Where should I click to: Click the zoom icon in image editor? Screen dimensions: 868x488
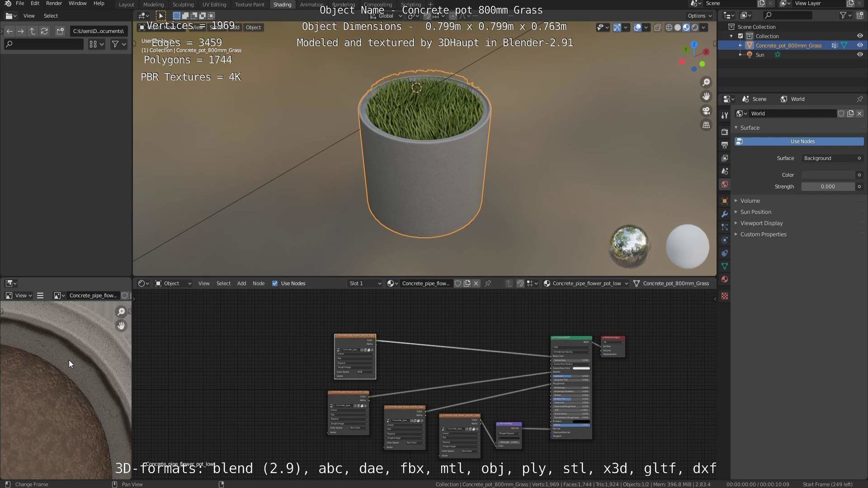[x=121, y=312]
